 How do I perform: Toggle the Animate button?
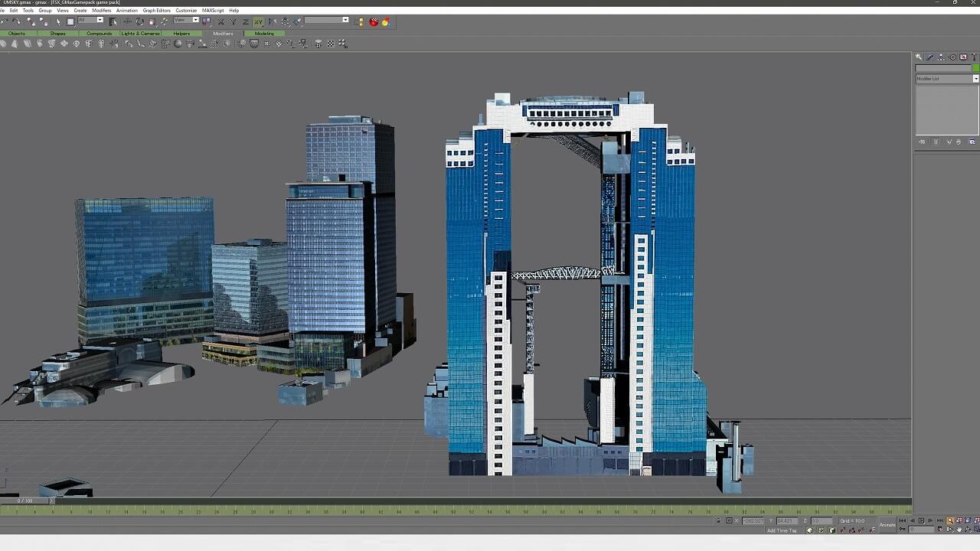(887, 524)
